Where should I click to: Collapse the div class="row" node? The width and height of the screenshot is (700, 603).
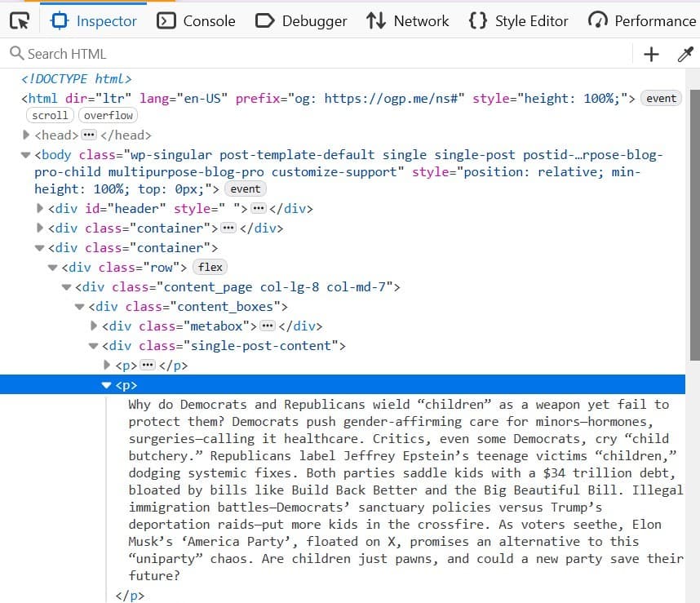coord(53,268)
